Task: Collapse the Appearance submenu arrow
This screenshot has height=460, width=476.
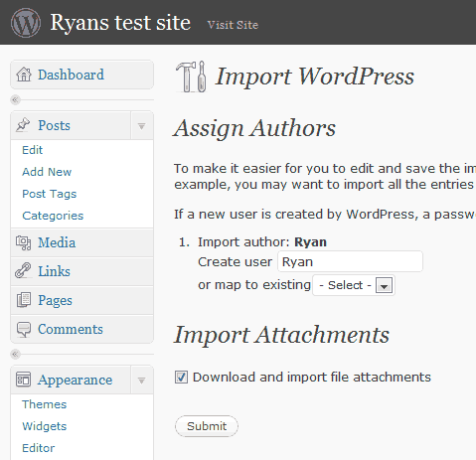Action: 142,381
